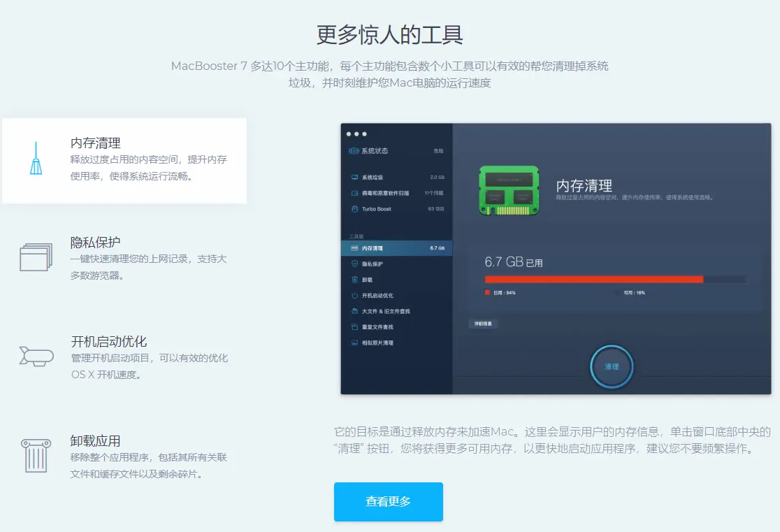Click the power icon beside sidebar 开机启动优化

(354, 296)
